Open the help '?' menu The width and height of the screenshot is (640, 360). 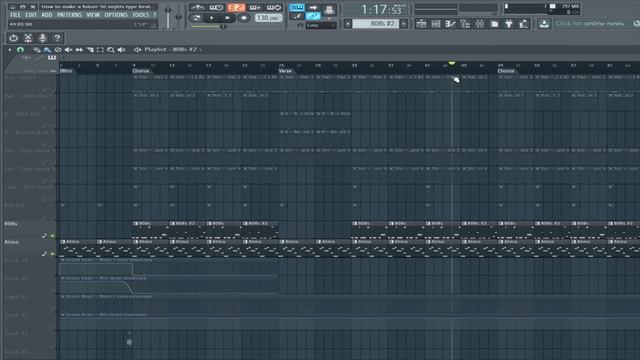(x=155, y=15)
